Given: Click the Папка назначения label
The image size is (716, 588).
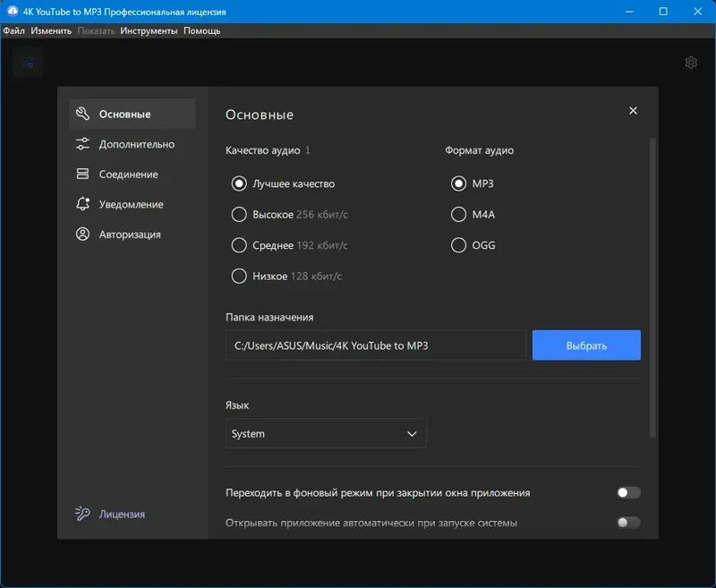Looking at the screenshot, I should coord(269,318).
